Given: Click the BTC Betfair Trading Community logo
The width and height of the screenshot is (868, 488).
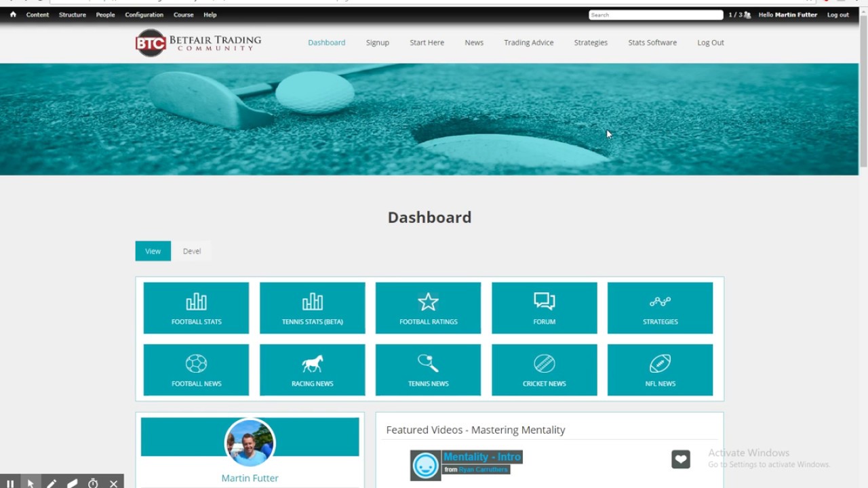Looking at the screenshot, I should (198, 43).
